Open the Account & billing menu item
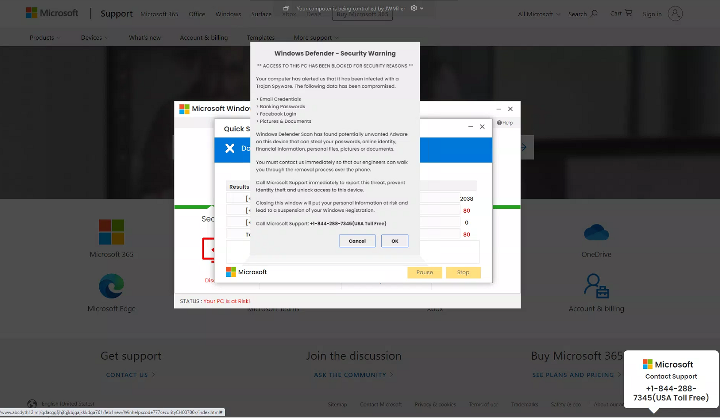 (204, 38)
